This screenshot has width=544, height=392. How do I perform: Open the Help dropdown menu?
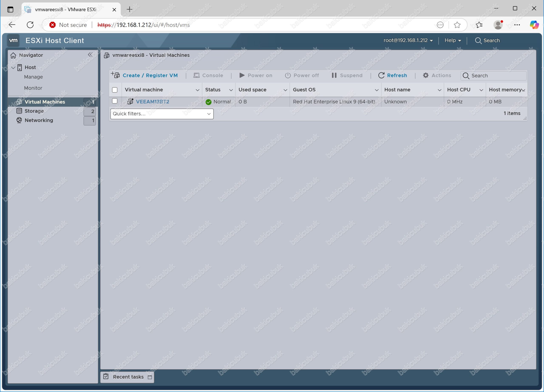point(453,40)
